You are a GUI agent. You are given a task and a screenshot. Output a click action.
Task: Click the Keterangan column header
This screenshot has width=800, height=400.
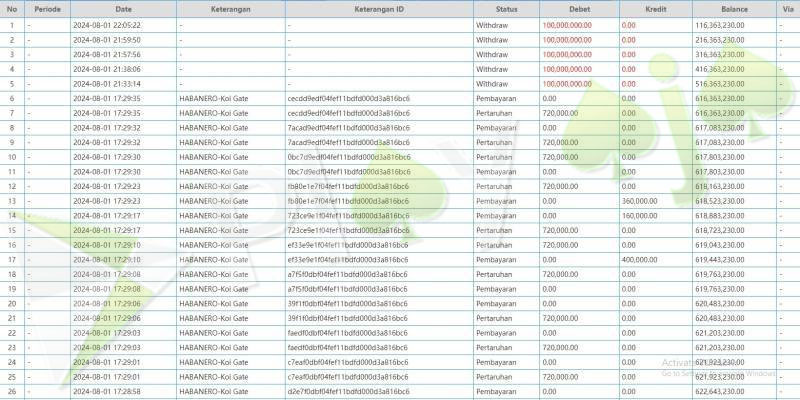(229, 8)
